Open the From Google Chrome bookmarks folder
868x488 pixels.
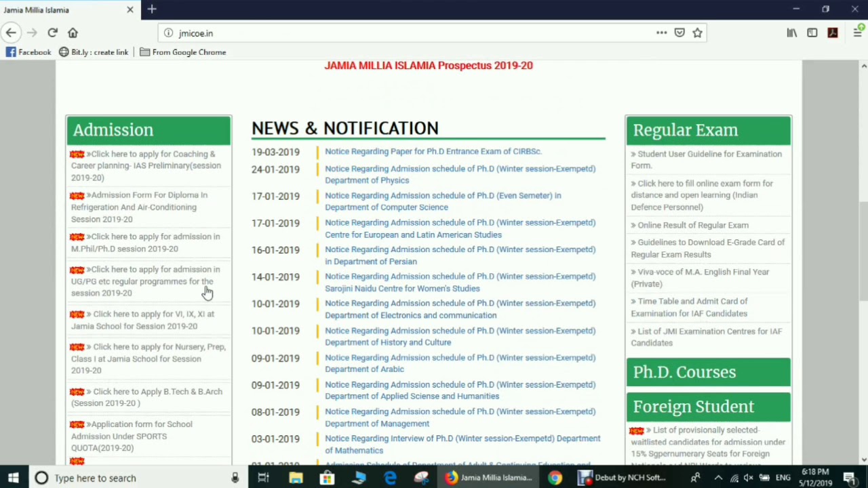click(183, 52)
